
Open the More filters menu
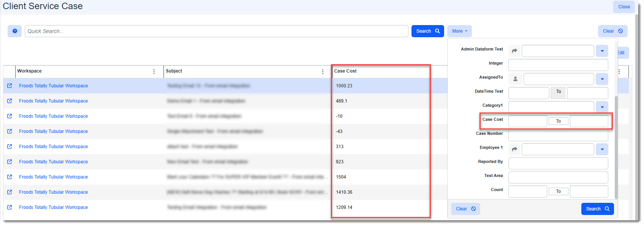coord(459,31)
